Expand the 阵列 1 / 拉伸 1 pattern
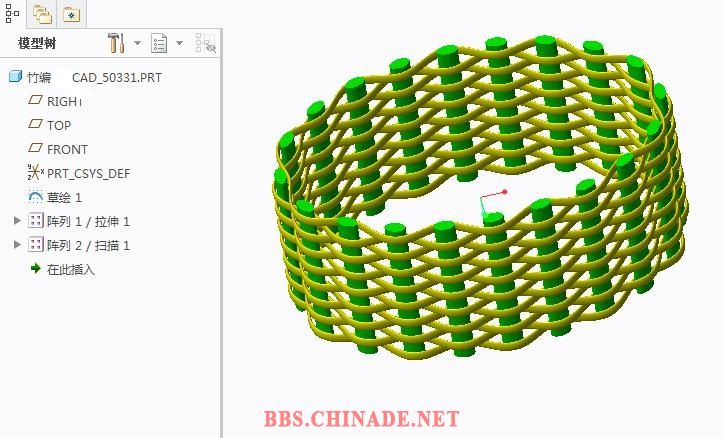Screen dimensions: 725x438 click(x=18, y=221)
